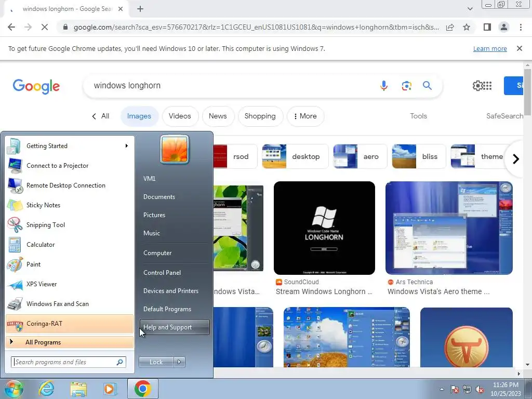This screenshot has height=399, width=532.
Task: Show hidden tray icons
Action: click(442, 389)
